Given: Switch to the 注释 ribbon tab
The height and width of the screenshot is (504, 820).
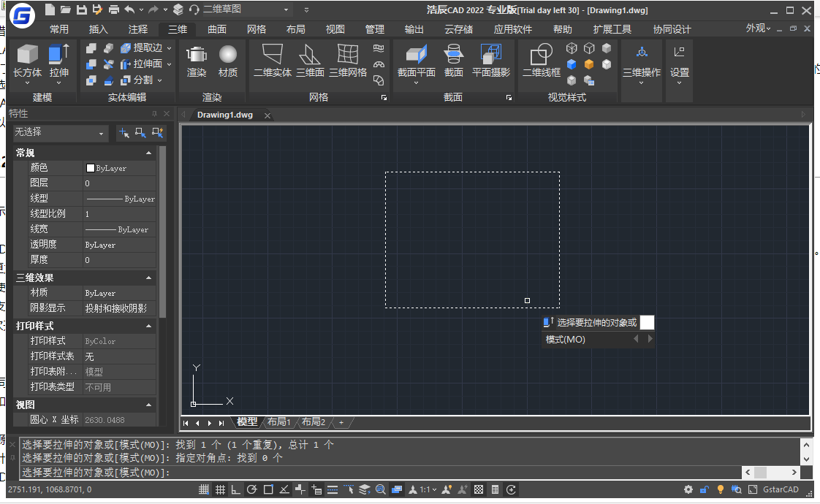Looking at the screenshot, I should [x=138, y=29].
